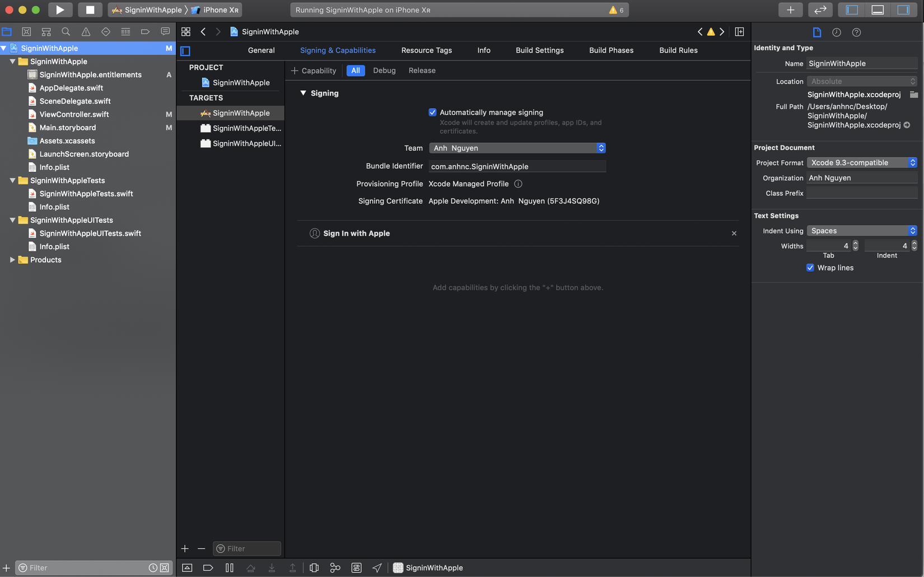Open the Test navigator diamond icon
The image size is (924, 577).
[106, 32]
